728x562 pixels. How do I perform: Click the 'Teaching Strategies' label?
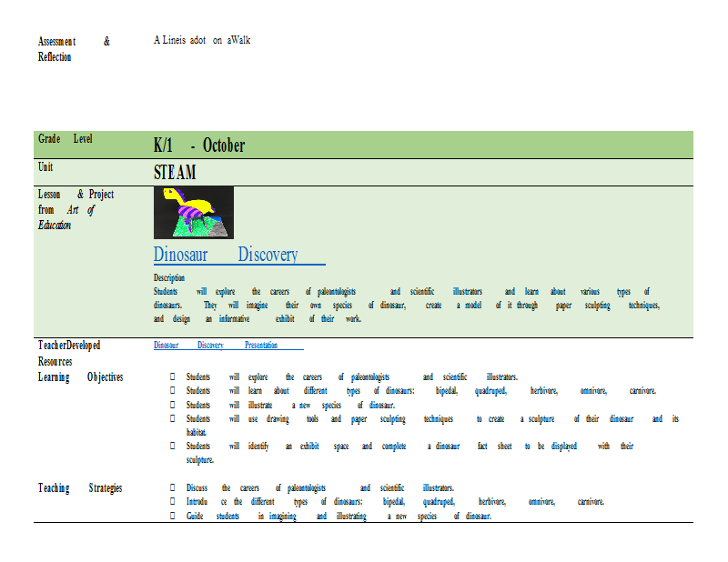click(x=80, y=488)
